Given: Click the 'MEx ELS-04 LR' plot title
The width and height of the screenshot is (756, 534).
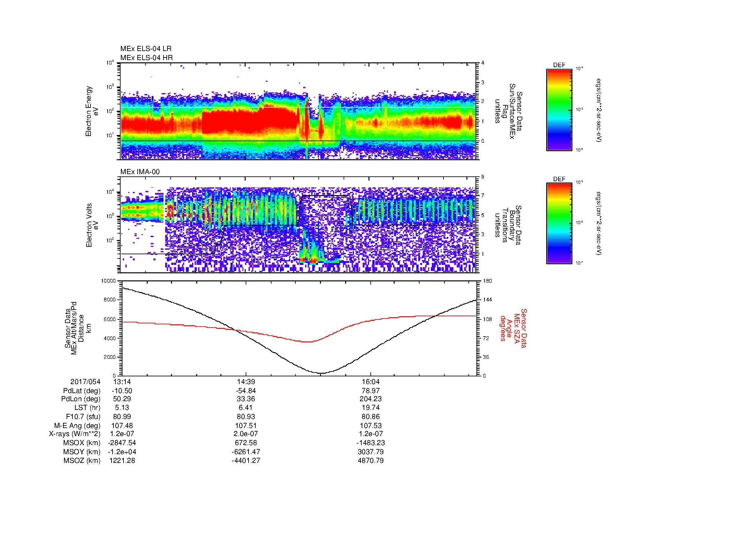Looking at the screenshot, I should [146, 49].
